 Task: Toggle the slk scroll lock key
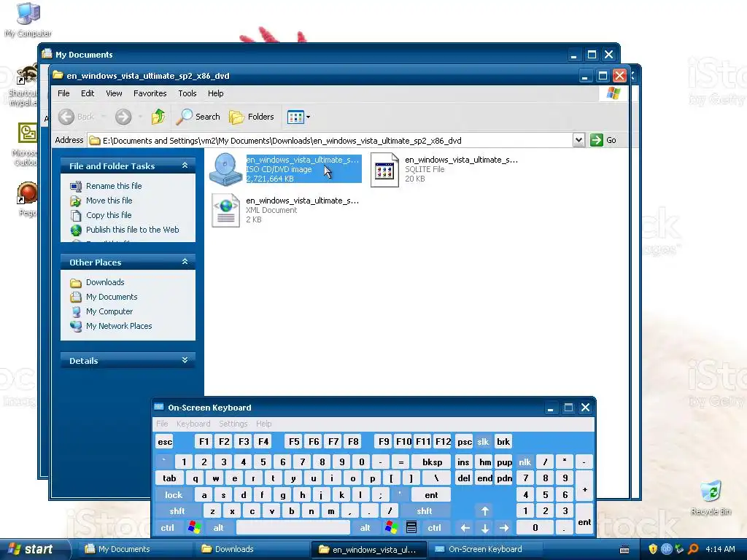tap(483, 442)
